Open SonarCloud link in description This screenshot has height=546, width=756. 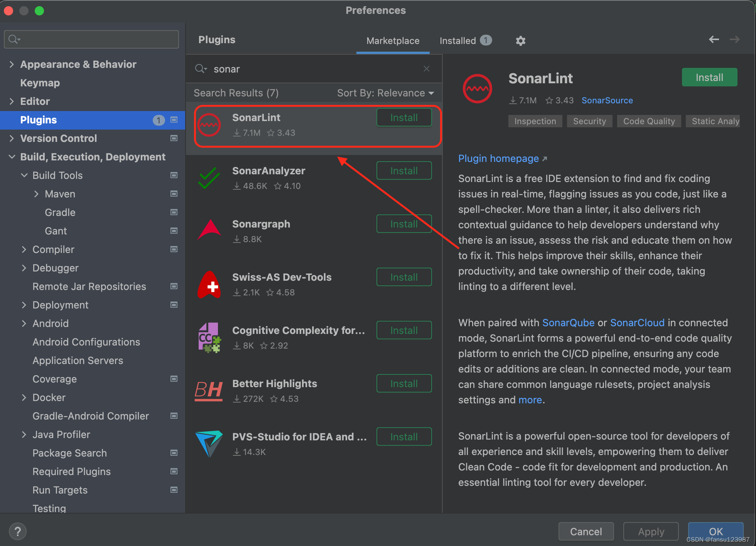(637, 323)
